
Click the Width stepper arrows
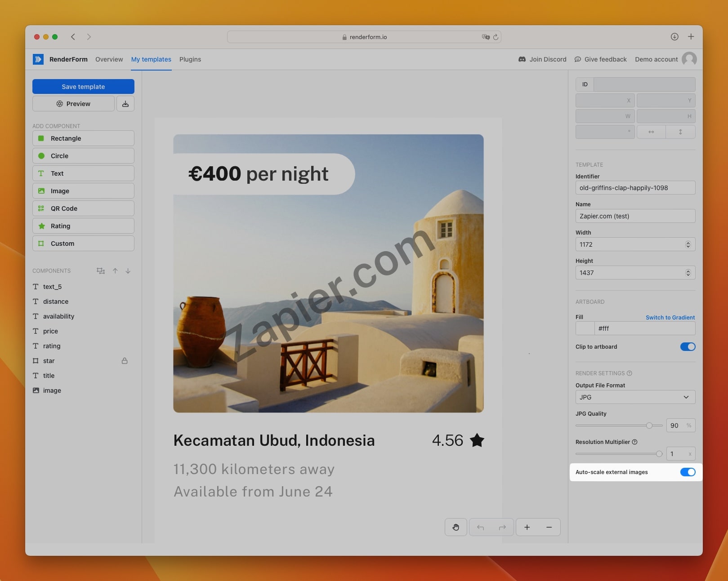click(x=688, y=244)
